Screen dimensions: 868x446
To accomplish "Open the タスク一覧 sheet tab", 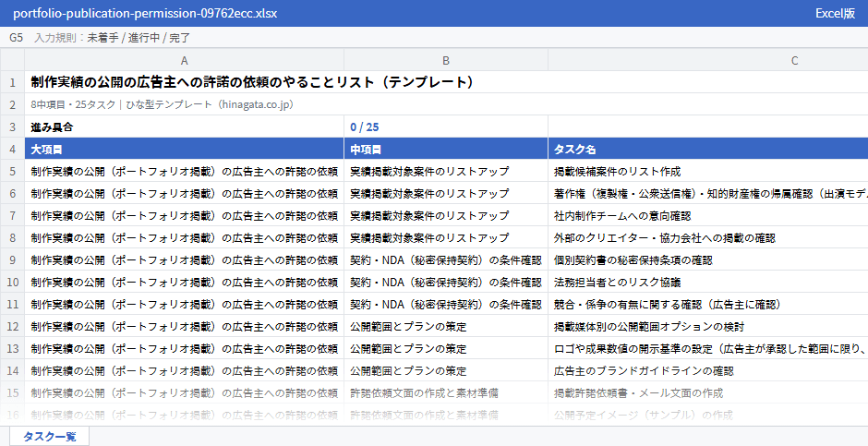I will [49, 436].
